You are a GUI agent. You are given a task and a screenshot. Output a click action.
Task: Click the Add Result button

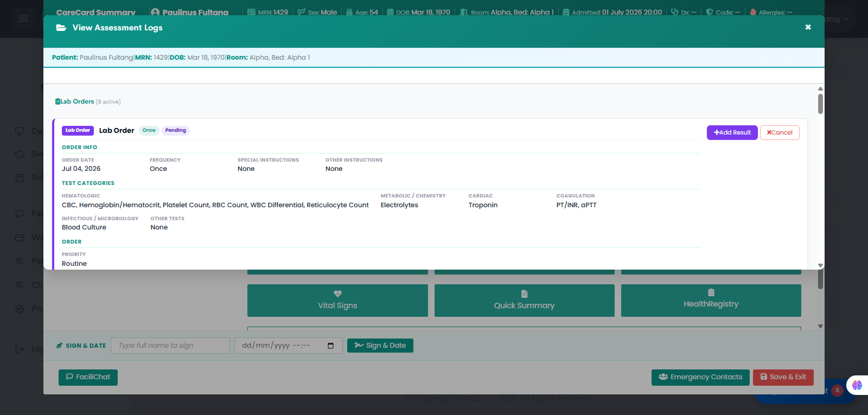pyautogui.click(x=732, y=132)
